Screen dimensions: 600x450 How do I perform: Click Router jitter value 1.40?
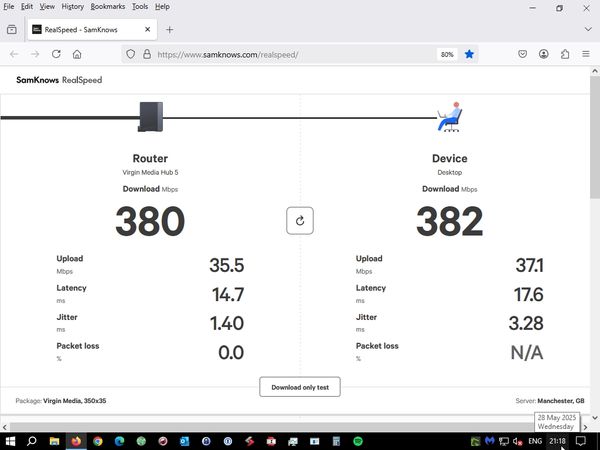227,323
